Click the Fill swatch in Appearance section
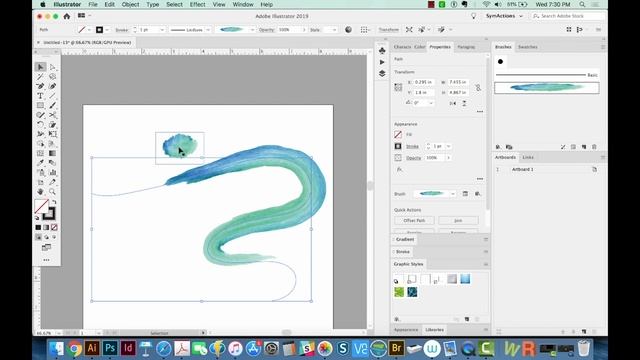640x360 pixels. pyautogui.click(x=398, y=134)
